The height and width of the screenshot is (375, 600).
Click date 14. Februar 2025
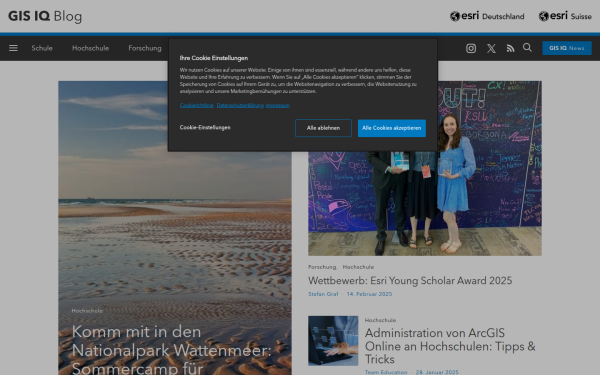pyautogui.click(x=369, y=294)
